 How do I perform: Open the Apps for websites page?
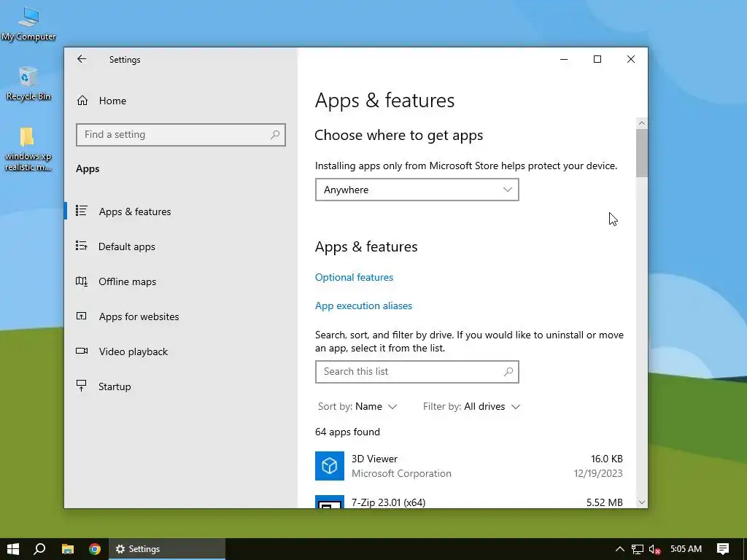click(139, 316)
